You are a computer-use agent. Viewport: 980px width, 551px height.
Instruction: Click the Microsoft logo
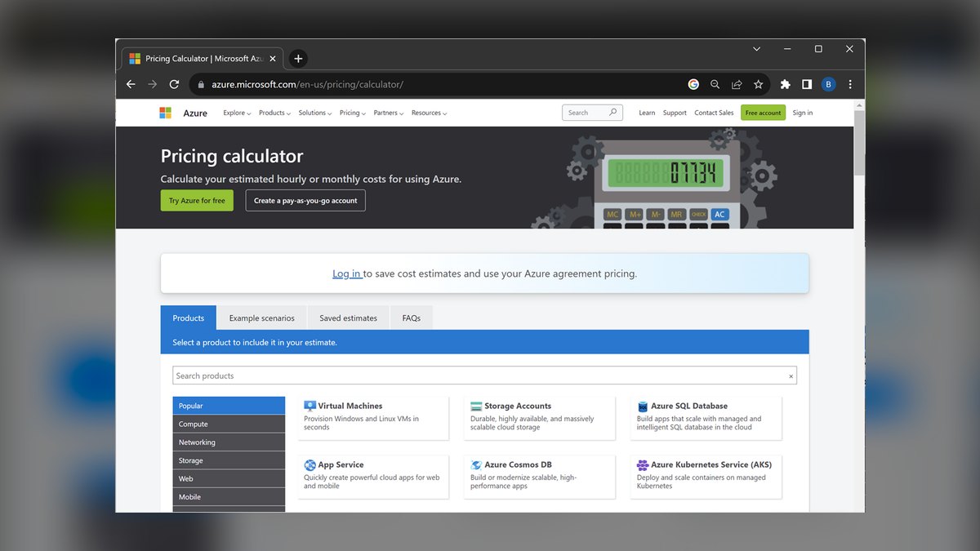165,113
